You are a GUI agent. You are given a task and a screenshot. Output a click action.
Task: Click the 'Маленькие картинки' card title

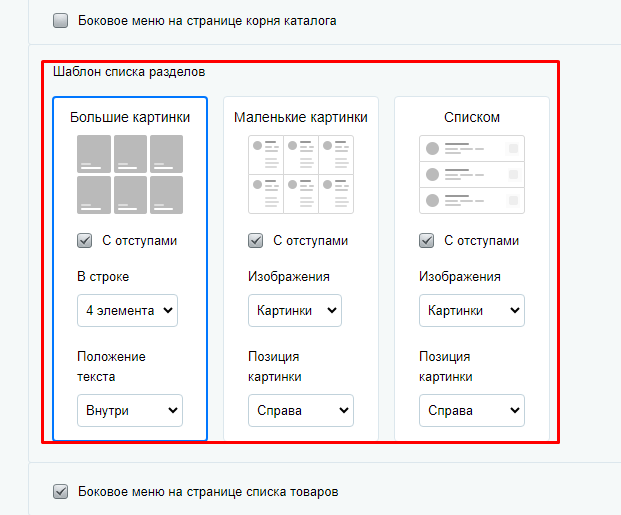(x=301, y=117)
